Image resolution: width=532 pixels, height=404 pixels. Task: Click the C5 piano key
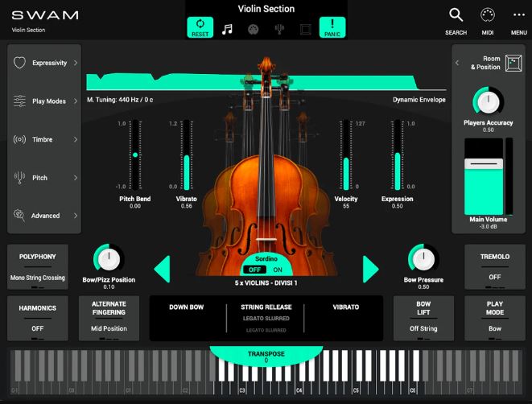coord(357,389)
